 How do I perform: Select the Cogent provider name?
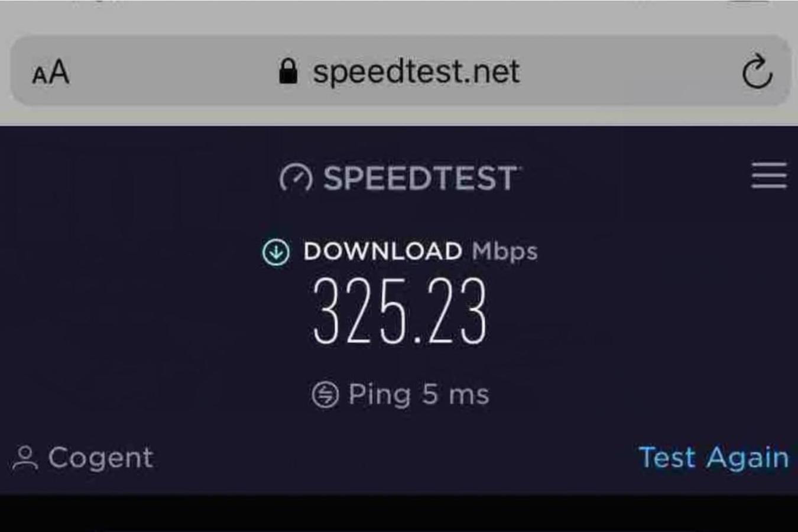(x=100, y=458)
